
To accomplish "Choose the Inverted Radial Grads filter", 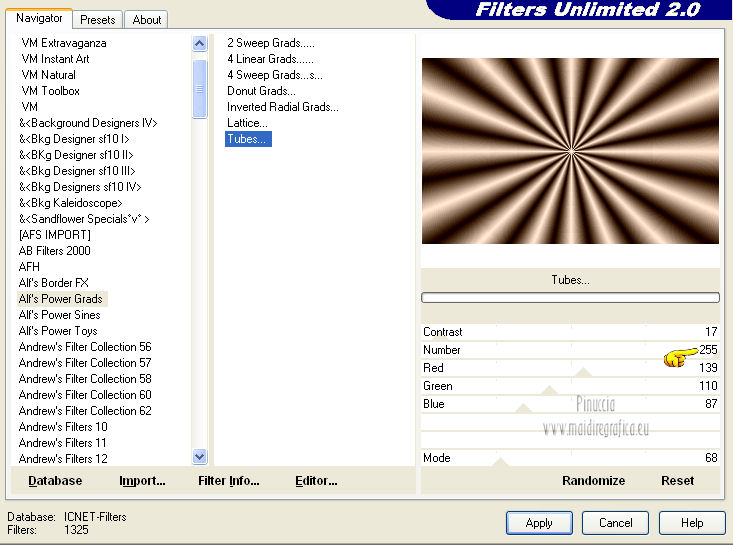I will click(x=283, y=107).
